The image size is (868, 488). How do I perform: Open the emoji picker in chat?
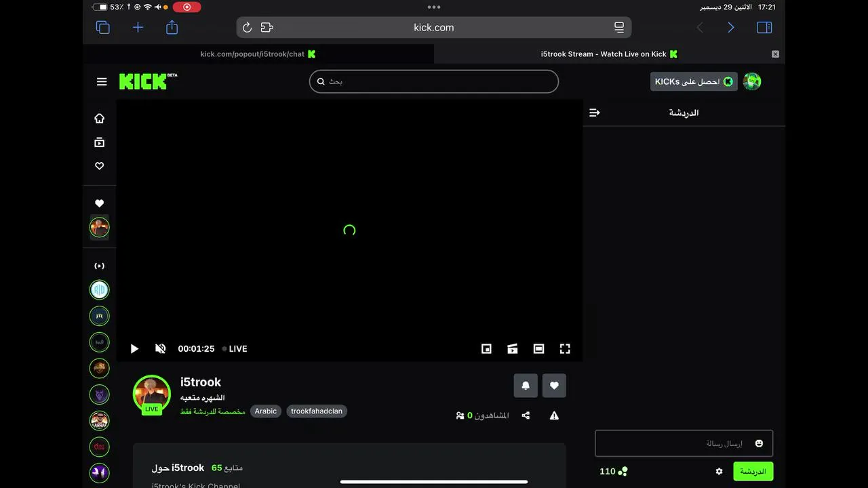759,443
